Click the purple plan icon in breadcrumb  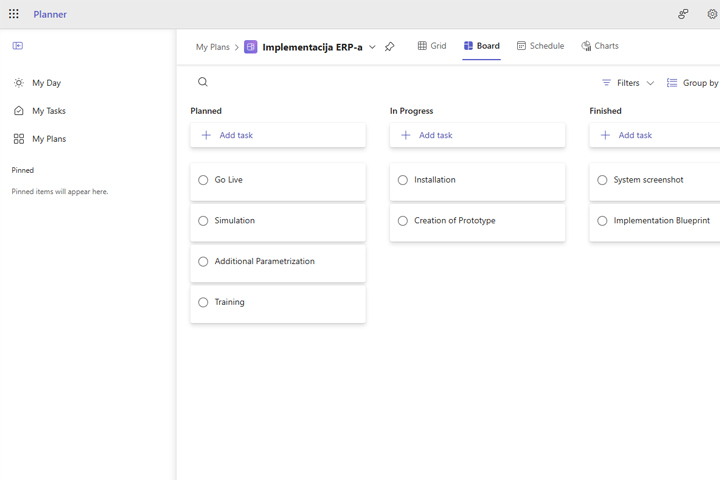[251, 47]
